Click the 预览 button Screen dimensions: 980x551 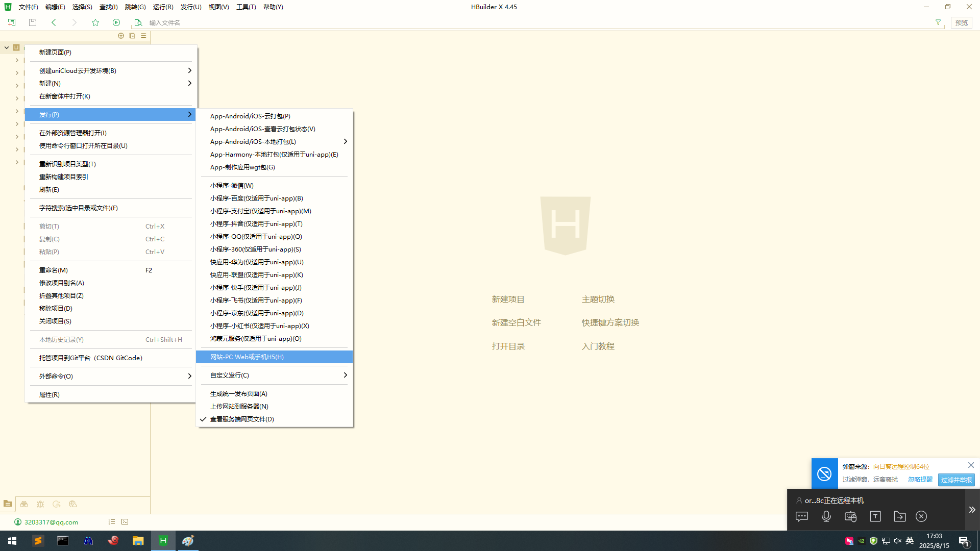click(962, 22)
